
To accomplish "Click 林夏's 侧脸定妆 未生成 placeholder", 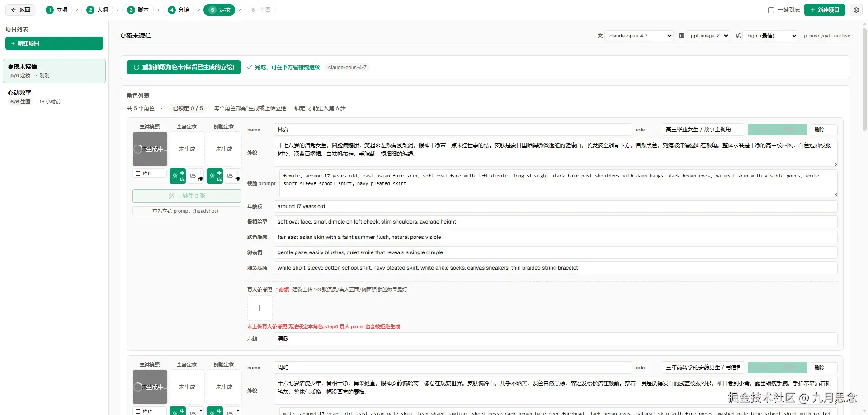I will click(224, 149).
